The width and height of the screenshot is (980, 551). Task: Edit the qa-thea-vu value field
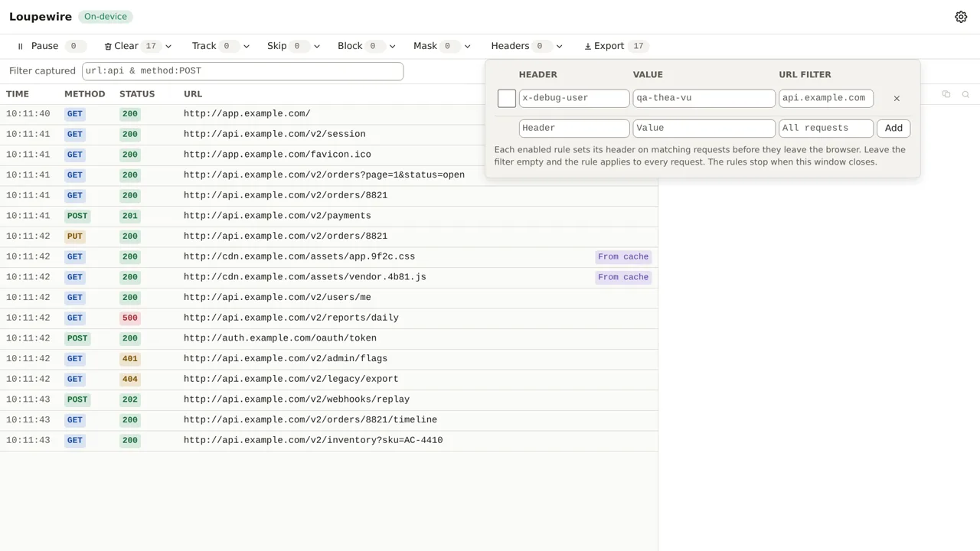coord(704,98)
